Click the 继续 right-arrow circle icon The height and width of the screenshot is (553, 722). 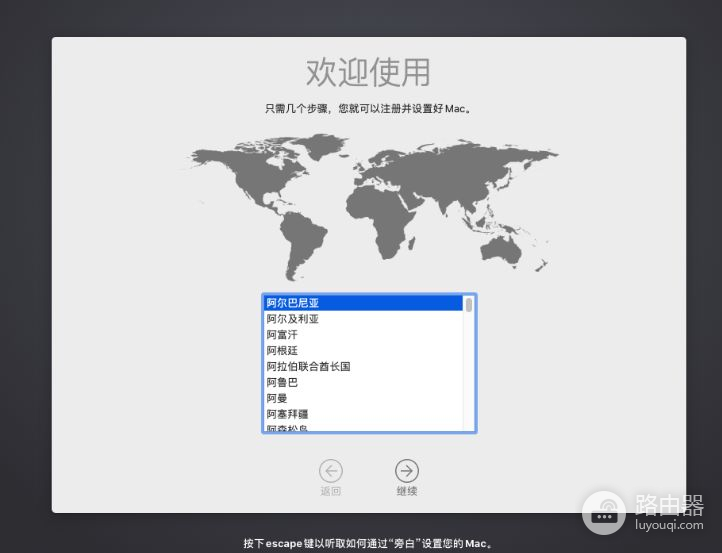(x=406, y=471)
